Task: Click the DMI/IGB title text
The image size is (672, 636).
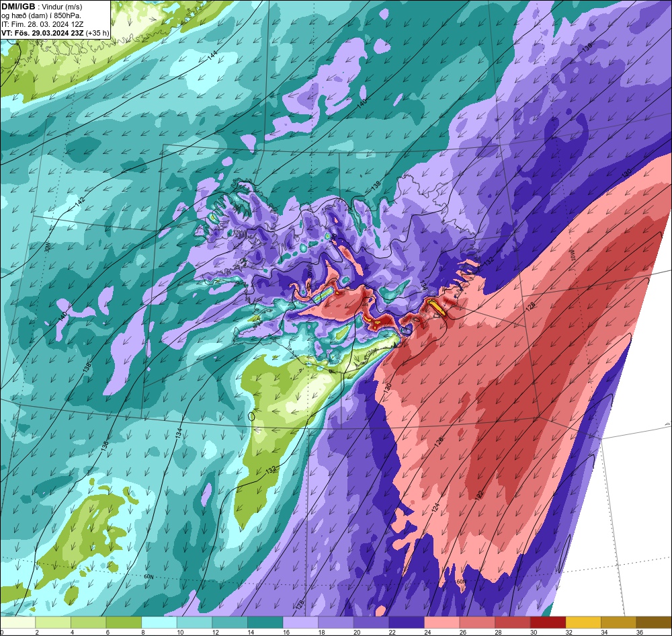Action: [18, 7]
